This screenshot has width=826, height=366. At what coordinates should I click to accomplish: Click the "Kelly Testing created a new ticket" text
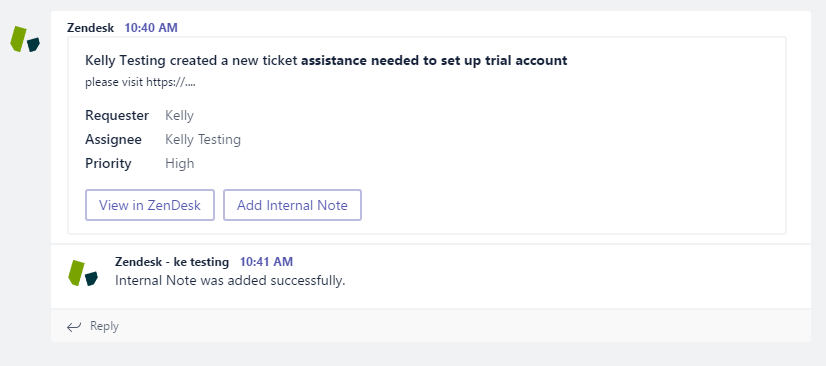[192, 61]
